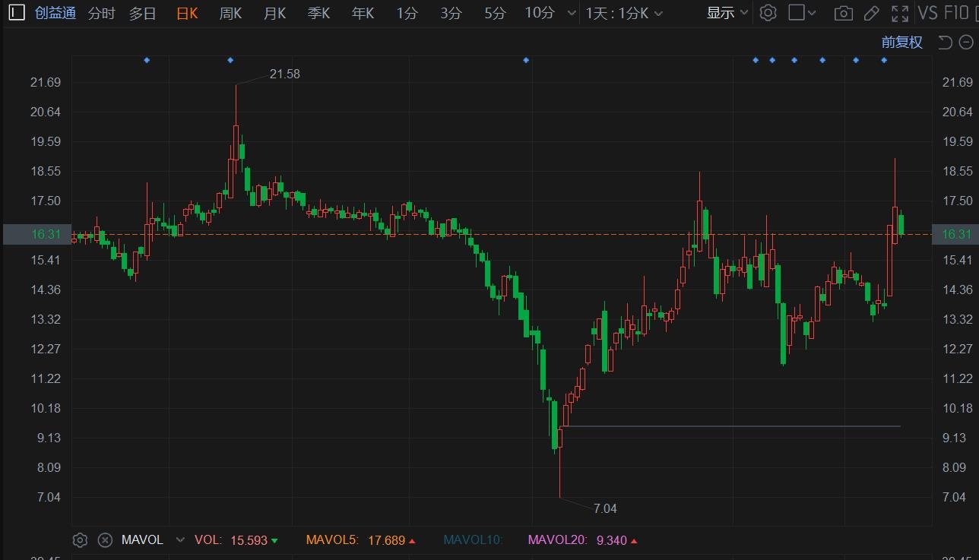
Task: Open the 显示 display dropdown
Action: pos(727,13)
